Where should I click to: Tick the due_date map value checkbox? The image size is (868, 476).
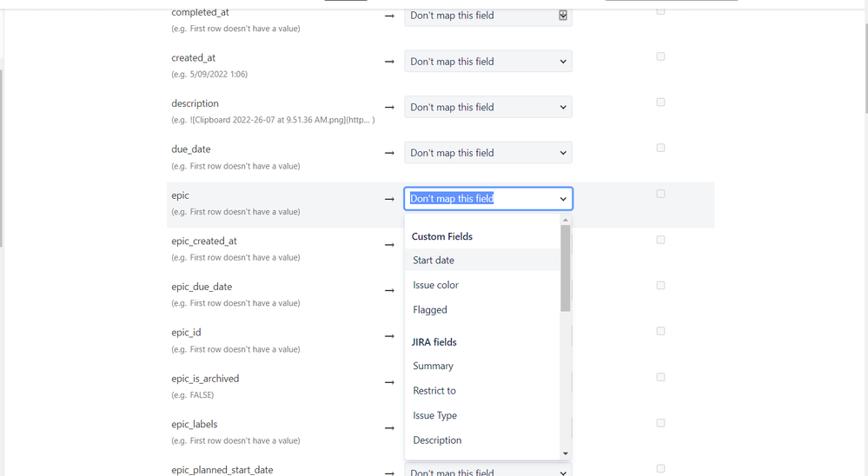[660, 148]
